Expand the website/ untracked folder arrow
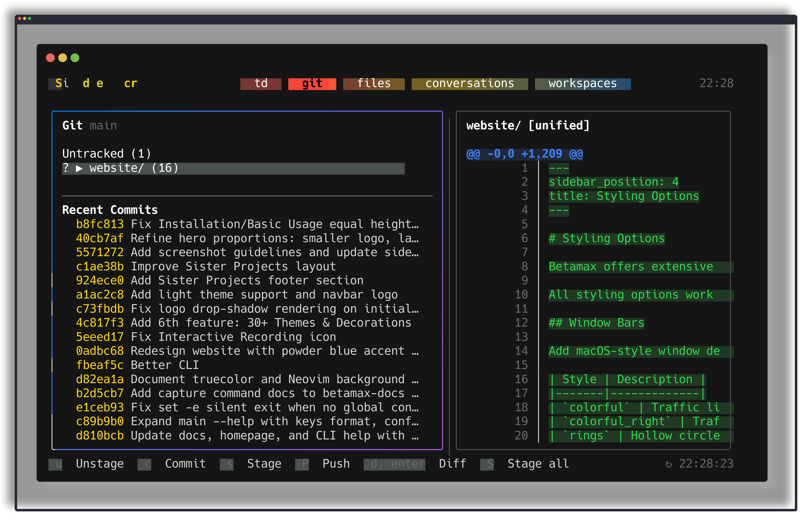The height and width of the screenshot is (528, 812). (x=79, y=169)
